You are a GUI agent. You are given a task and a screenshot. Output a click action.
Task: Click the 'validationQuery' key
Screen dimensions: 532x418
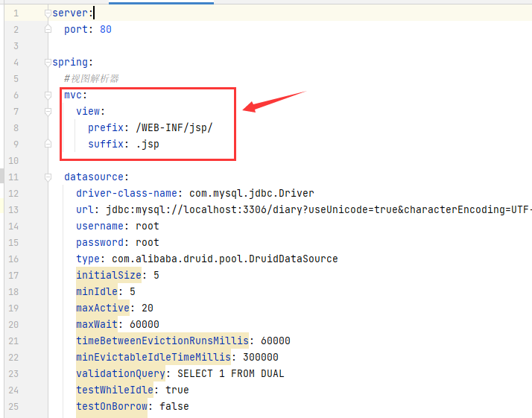(121, 373)
